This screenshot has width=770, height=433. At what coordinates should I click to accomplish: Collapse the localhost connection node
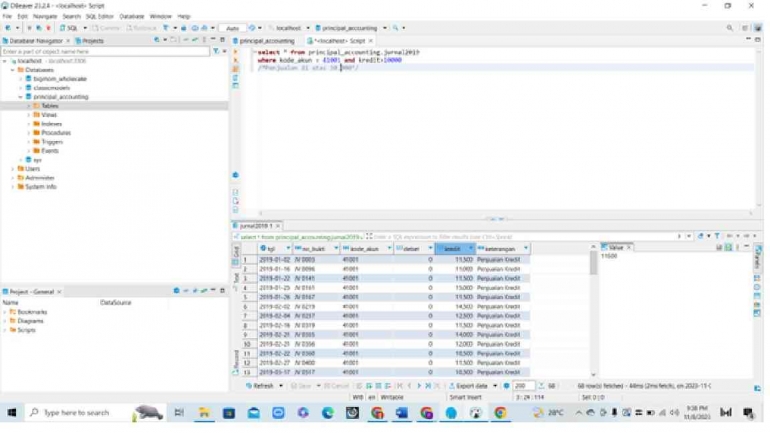tap(5, 61)
